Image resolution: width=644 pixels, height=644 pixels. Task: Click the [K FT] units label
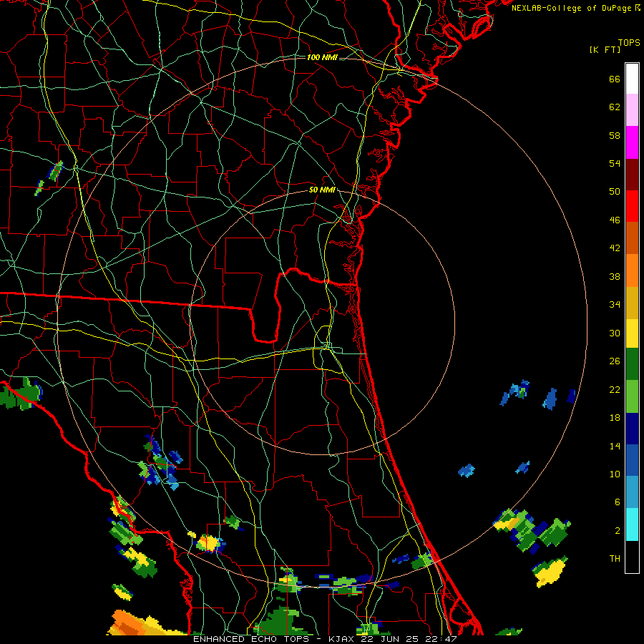pyautogui.click(x=605, y=49)
